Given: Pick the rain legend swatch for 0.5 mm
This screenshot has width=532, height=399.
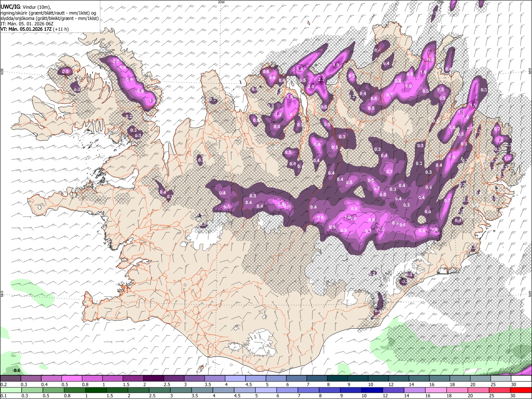Looking at the screenshot, I should [x=53, y=390].
